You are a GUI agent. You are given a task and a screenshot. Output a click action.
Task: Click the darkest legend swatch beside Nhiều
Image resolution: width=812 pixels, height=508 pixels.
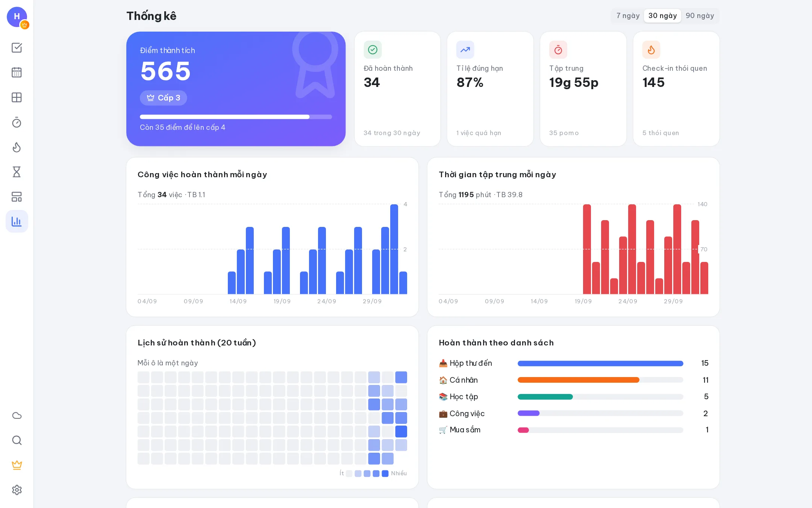coord(385,473)
